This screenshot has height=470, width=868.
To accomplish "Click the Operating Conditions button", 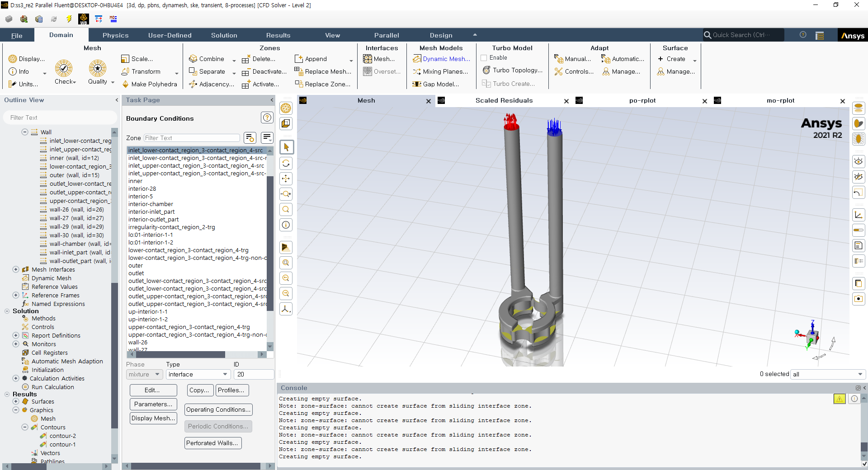I will pos(218,409).
